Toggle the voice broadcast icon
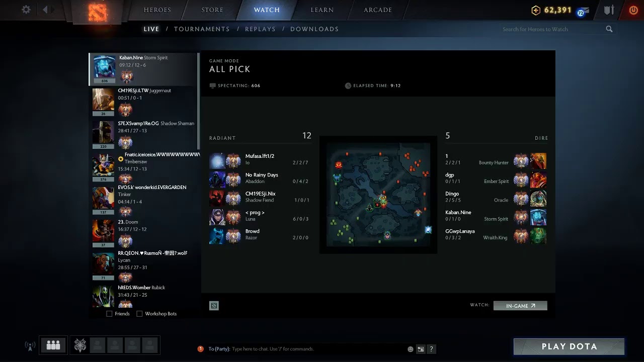Image resolution: width=644 pixels, height=362 pixels. (x=30, y=345)
